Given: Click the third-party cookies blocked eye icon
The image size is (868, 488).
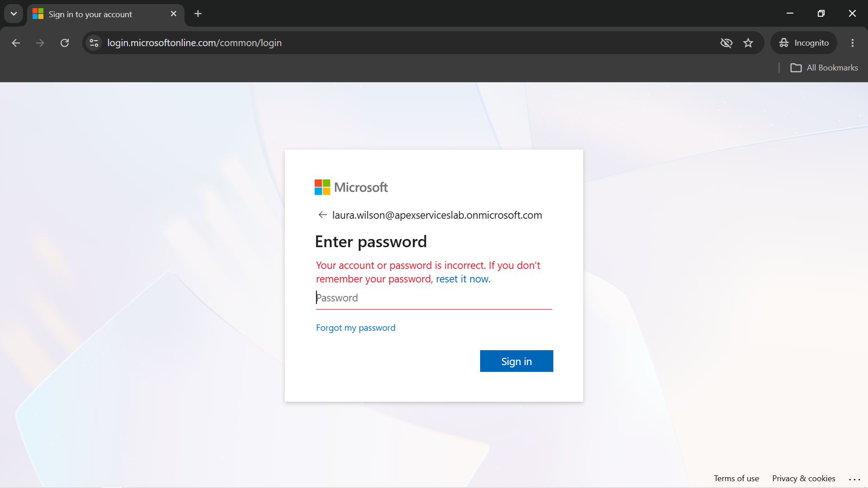Looking at the screenshot, I should (x=726, y=43).
